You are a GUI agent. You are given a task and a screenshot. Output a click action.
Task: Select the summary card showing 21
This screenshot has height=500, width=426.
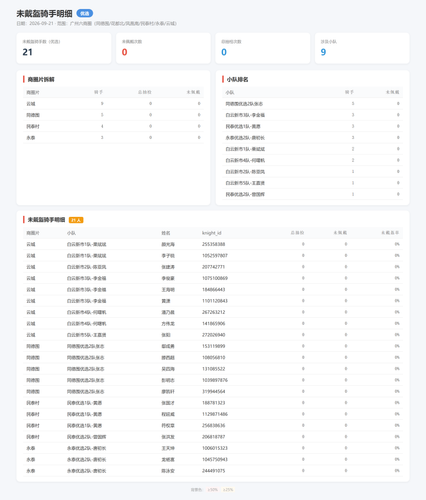(64, 48)
